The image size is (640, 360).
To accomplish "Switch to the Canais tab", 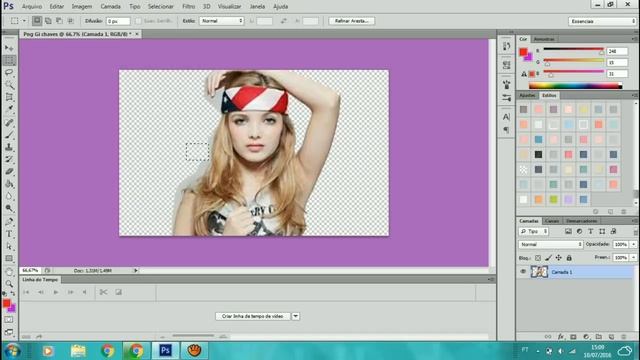I will click(552, 221).
